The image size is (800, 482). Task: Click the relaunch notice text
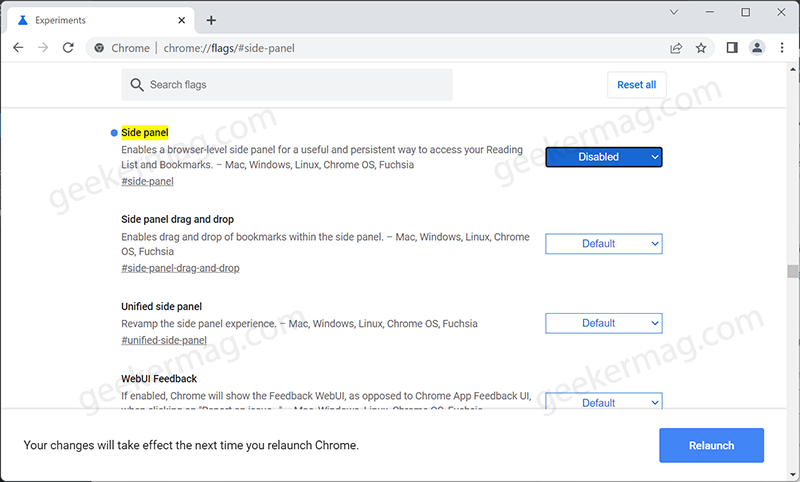click(x=191, y=445)
